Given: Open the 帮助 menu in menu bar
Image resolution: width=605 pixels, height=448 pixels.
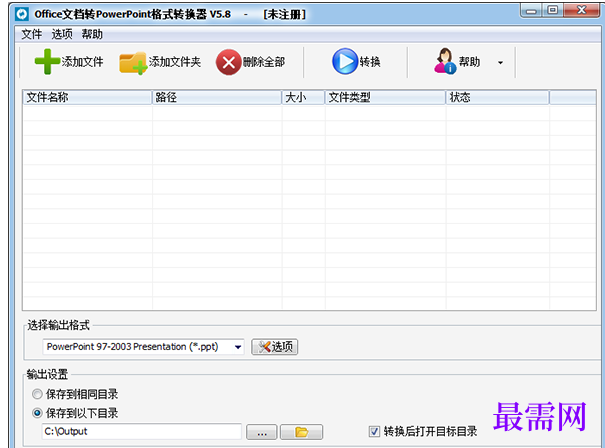Looking at the screenshot, I should pyautogui.click(x=92, y=34).
